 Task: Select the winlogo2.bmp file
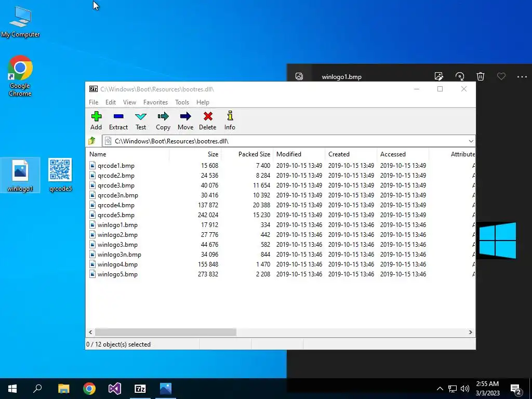[117, 234]
